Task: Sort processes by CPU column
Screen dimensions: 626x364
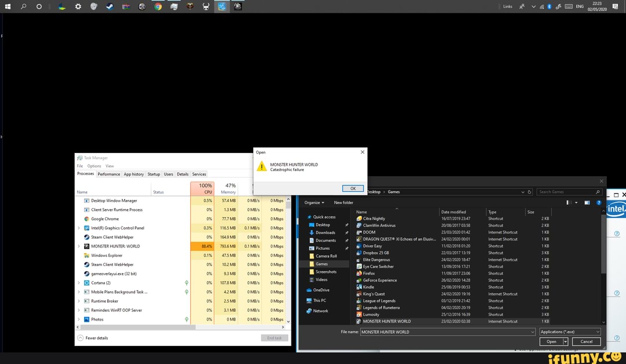Action: point(202,188)
